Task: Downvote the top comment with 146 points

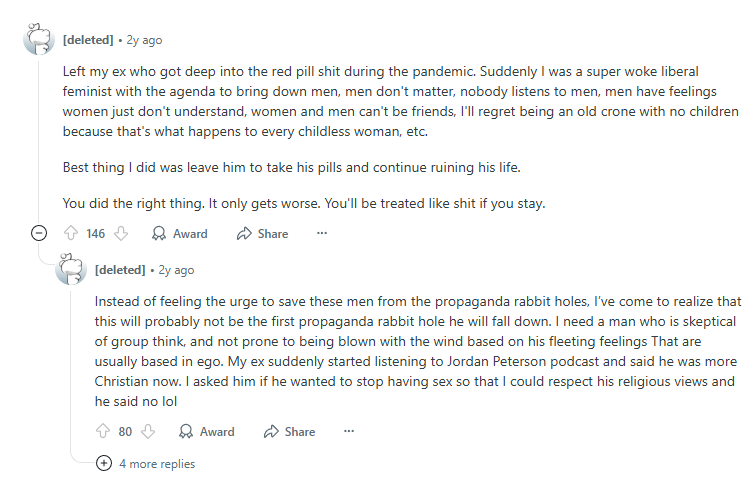Action: pyautogui.click(x=121, y=233)
